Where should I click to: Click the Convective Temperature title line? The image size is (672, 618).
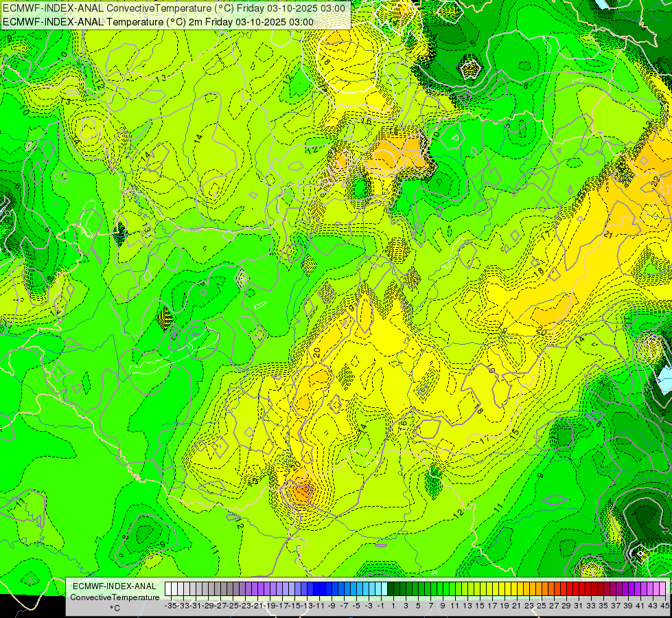[174, 8]
